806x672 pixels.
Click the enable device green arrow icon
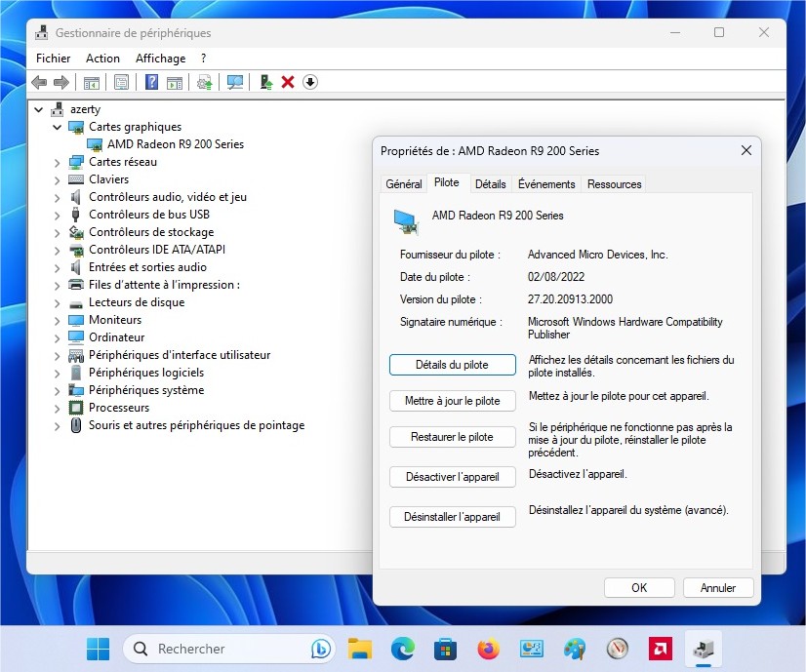click(x=265, y=82)
